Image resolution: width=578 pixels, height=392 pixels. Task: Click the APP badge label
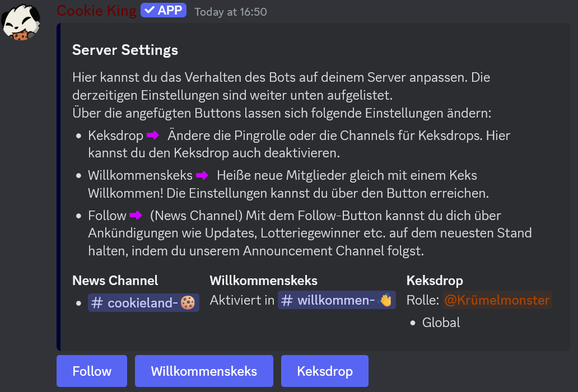tap(170, 11)
